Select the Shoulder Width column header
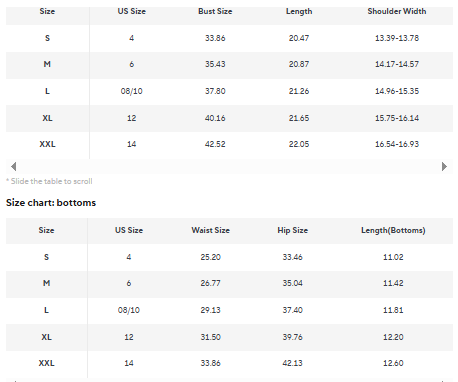Screen dimensions: 458x382 [397, 11]
